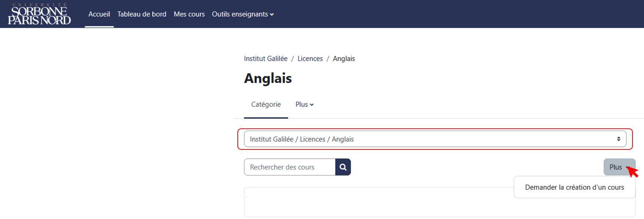The image size is (644, 219).
Task: Click in the Rechercher des cours field
Action: [290, 167]
